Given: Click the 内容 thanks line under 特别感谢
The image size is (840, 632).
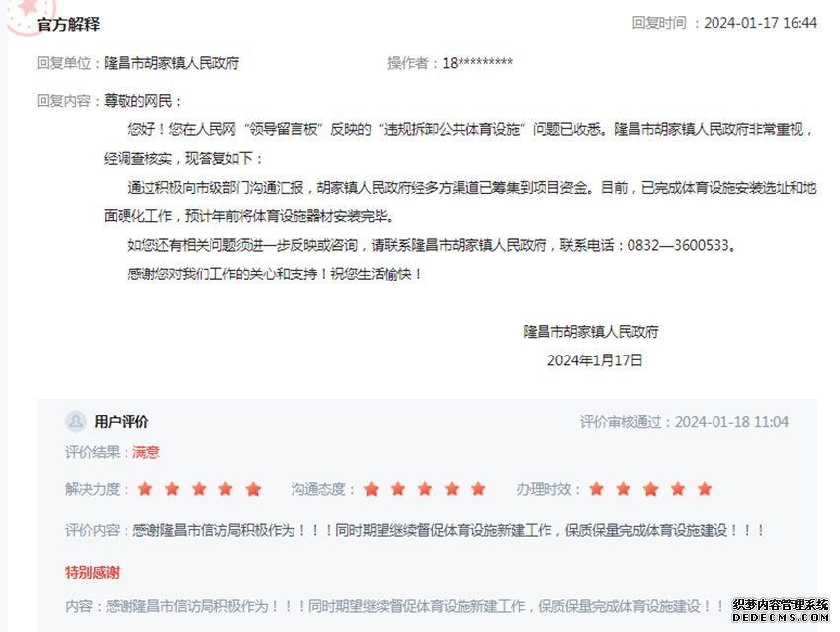Looking at the screenshot, I should [x=395, y=607].
